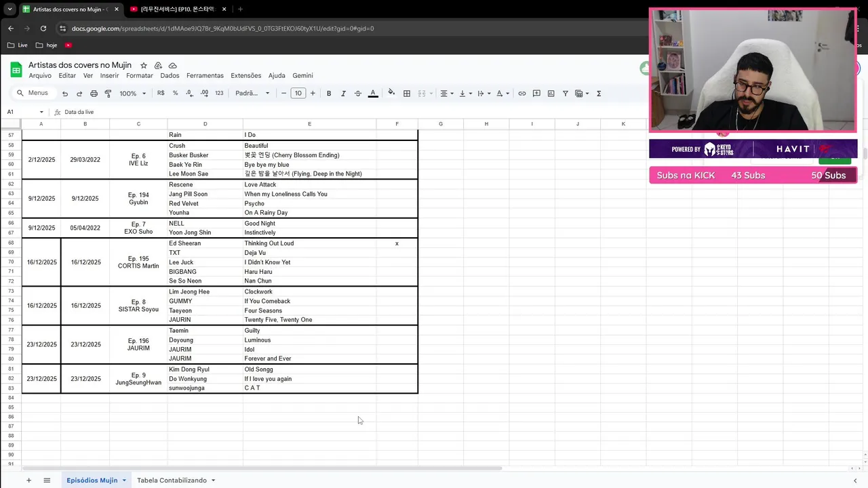Click the redo icon in the toolbar
This screenshot has width=868, height=488.
(79, 94)
